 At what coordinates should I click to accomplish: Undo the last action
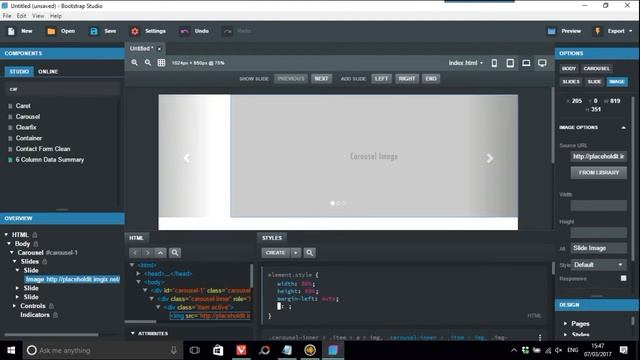pyautogui.click(x=184, y=31)
